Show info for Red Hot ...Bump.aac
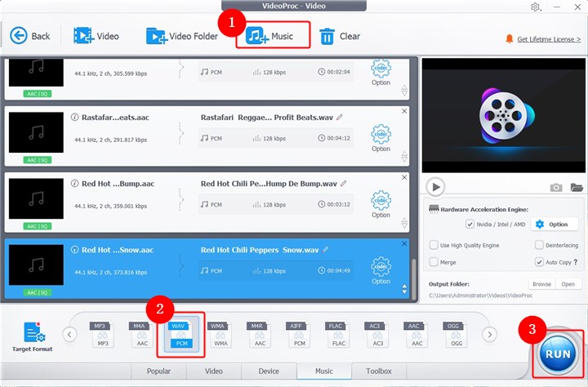 [x=74, y=184]
